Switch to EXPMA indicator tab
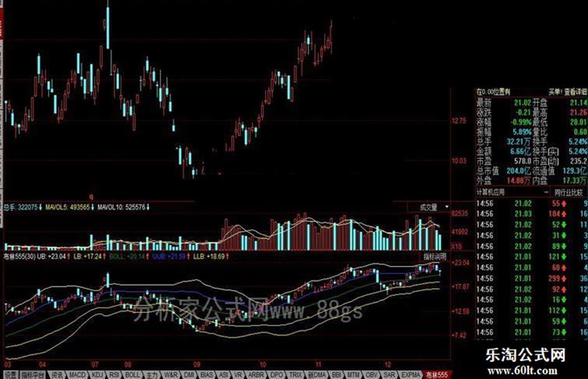588x379 pixels. tap(411, 375)
